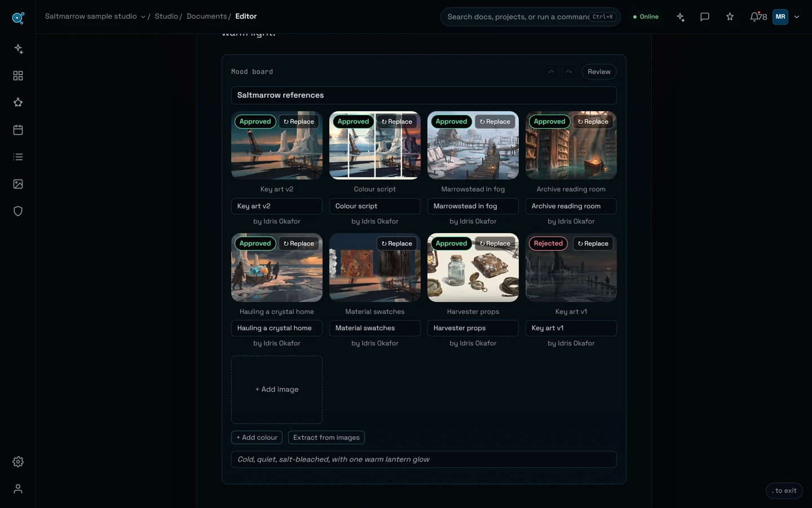Click the undo arrow in Mood board header
The height and width of the screenshot is (508, 812).
(x=551, y=72)
